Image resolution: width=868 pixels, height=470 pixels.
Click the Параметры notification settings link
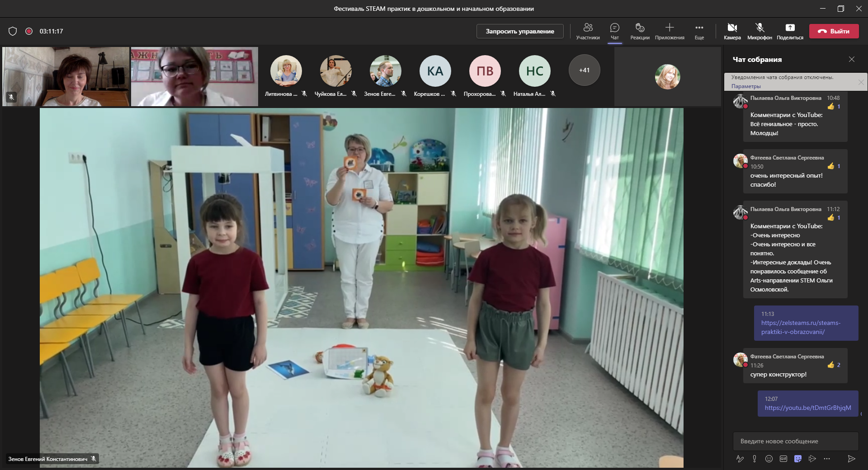point(746,86)
